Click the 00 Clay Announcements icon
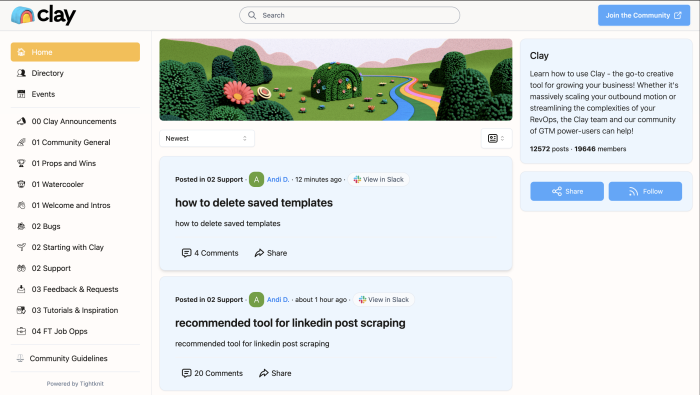 coord(21,121)
